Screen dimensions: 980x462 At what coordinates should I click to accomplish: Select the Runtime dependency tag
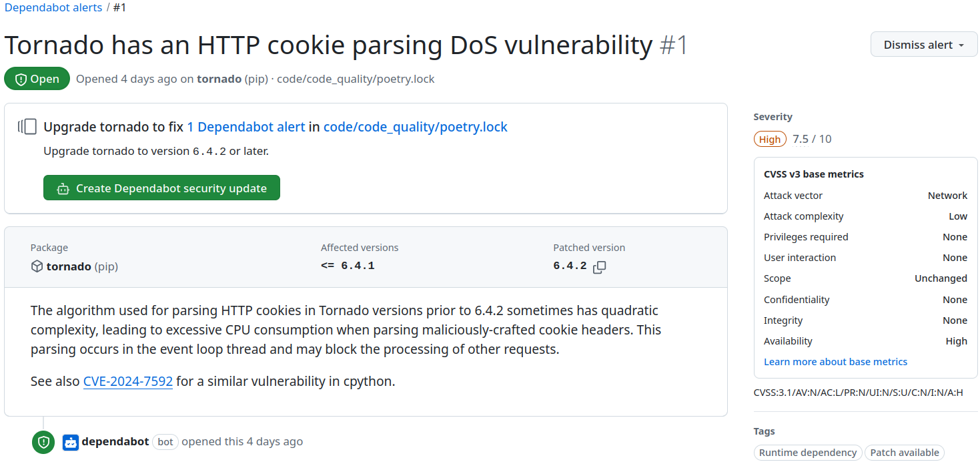(807, 453)
